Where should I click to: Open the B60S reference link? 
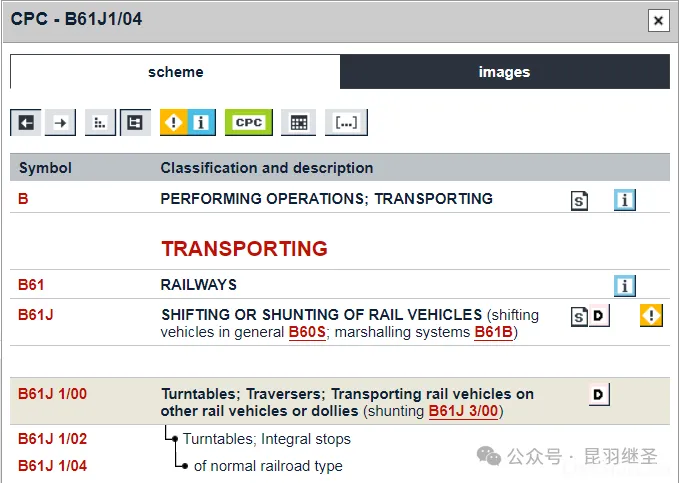(x=306, y=332)
